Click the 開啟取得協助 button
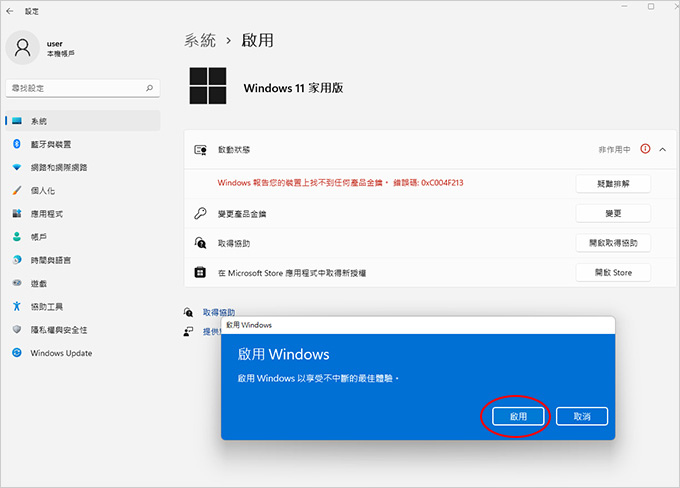The height and width of the screenshot is (488, 680). click(x=613, y=243)
